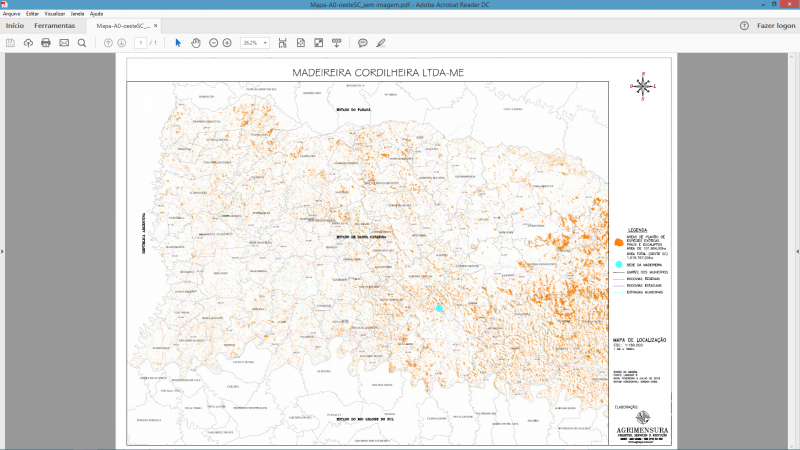Click the help question mark icon
Viewport: 800px width, 450px height.
point(744,26)
